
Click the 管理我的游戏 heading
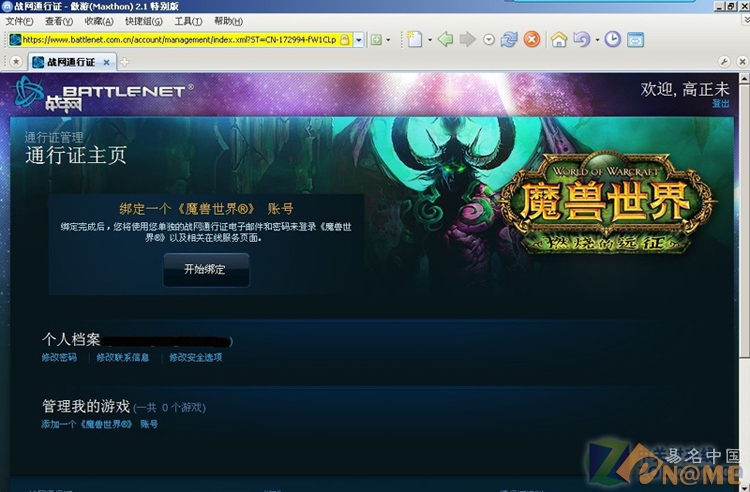pos(86,406)
